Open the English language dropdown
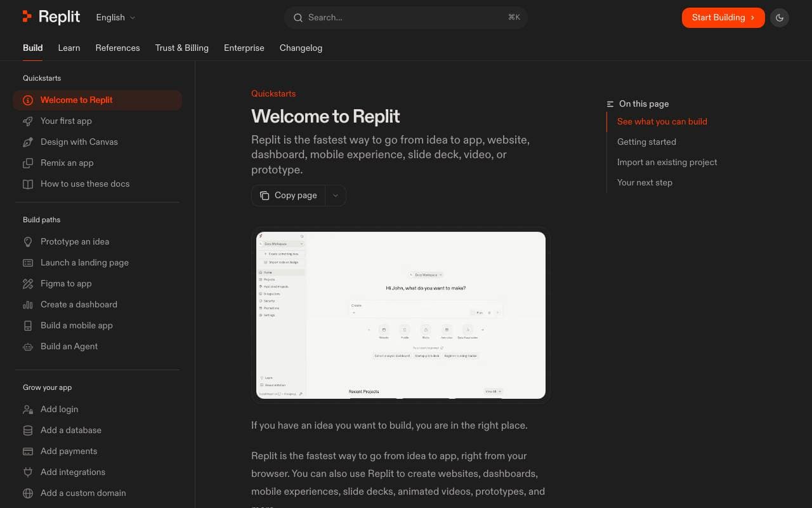The image size is (812, 508). 115,18
